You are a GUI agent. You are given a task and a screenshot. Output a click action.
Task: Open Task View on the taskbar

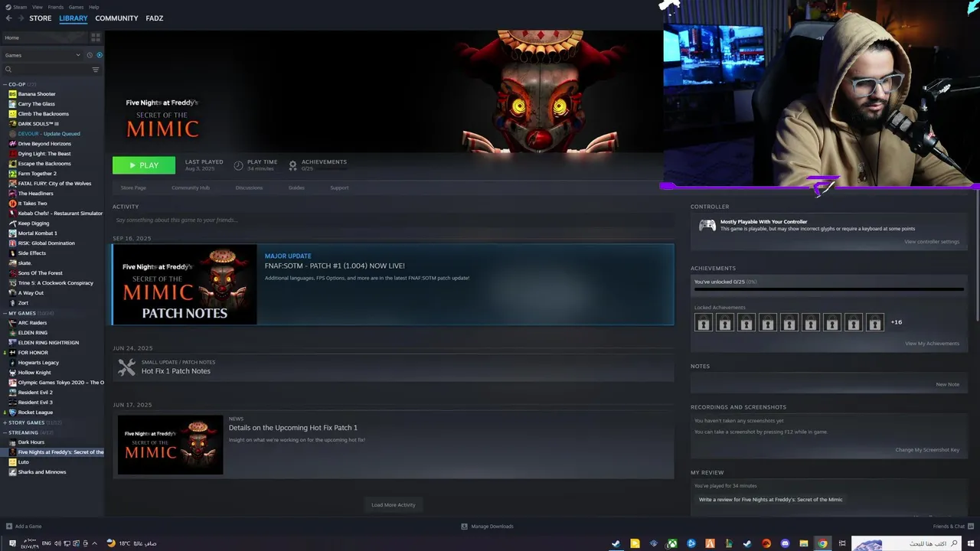(842, 543)
